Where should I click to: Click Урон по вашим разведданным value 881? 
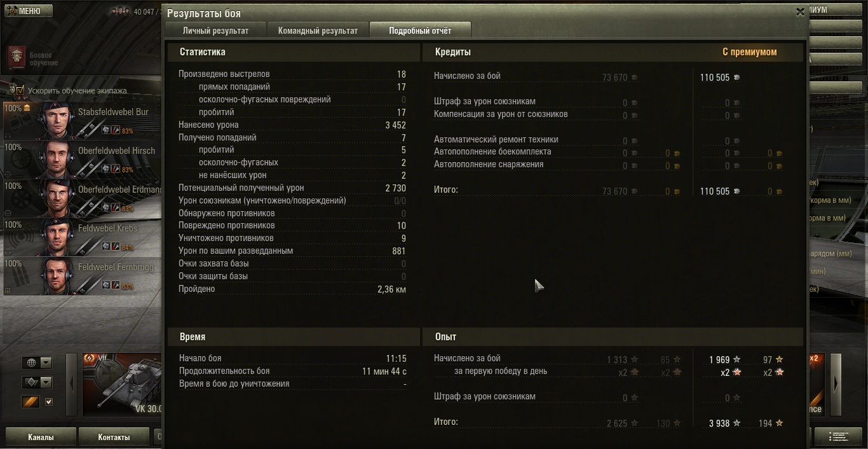pos(398,251)
